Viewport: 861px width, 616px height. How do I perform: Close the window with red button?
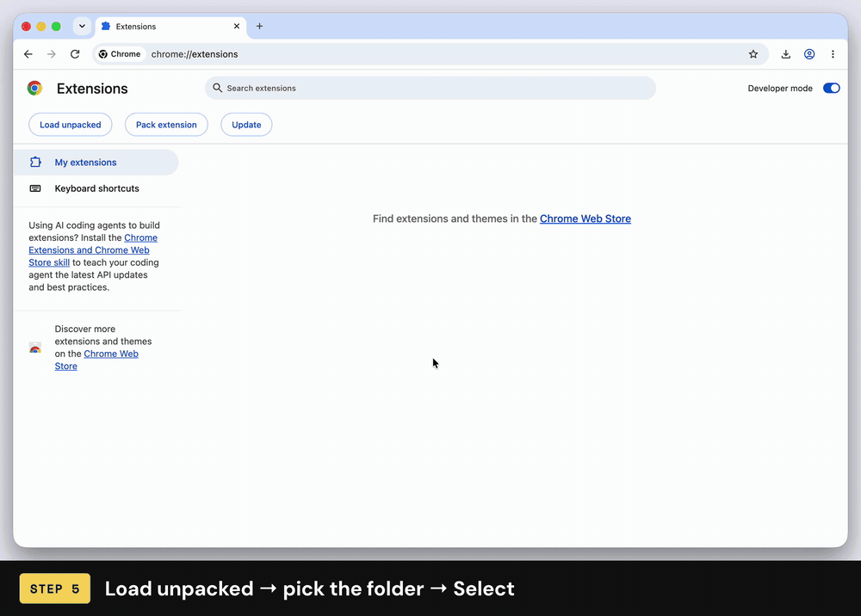26,27
